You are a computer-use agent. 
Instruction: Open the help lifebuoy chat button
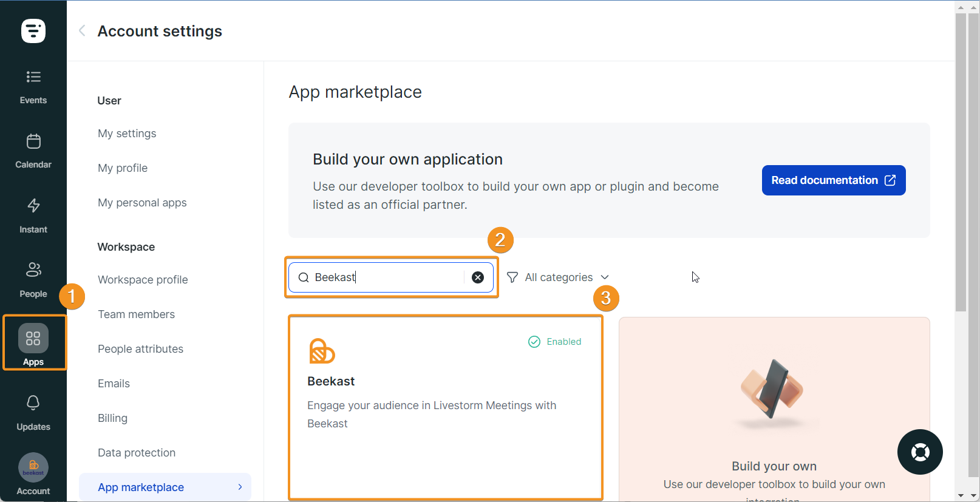[x=920, y=452]
